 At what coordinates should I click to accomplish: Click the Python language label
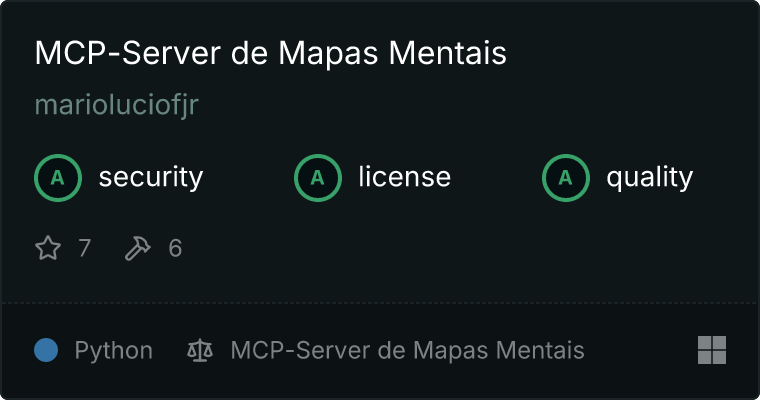(x=113, y=351)
